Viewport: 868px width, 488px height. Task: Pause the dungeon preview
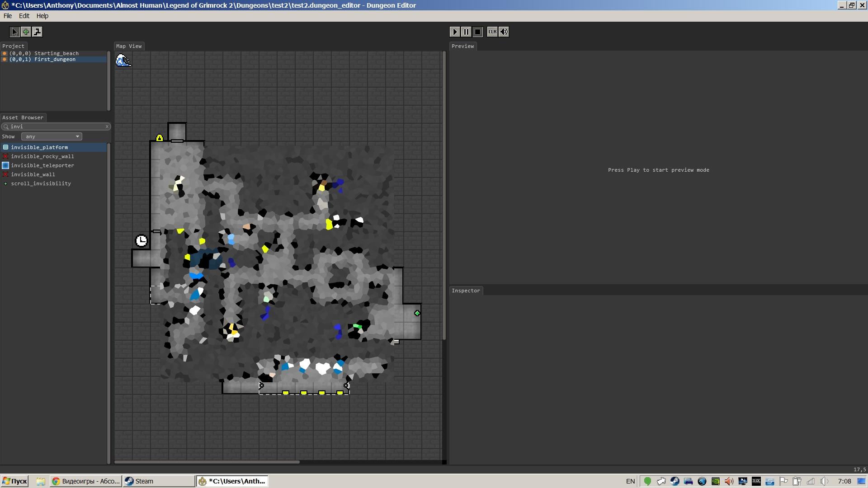pos(466,32)
